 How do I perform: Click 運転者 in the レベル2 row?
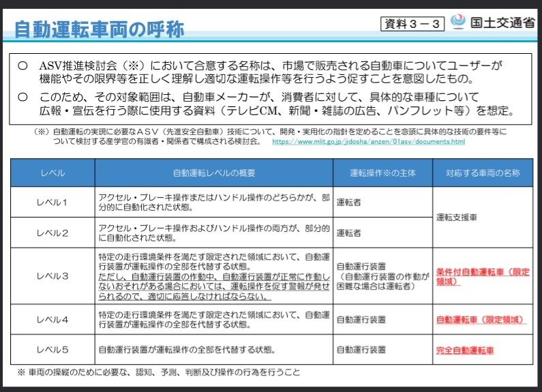pyautogui.click(x=349, y=233)
